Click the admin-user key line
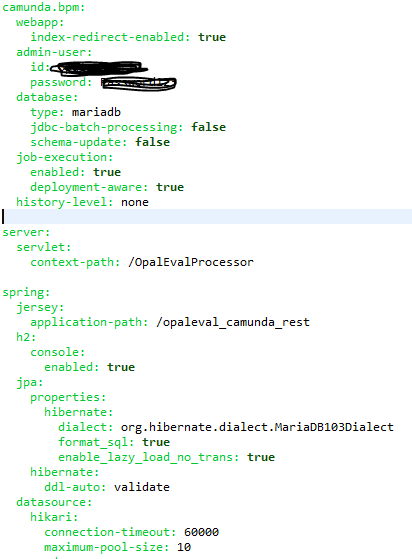 click(54, 52)
